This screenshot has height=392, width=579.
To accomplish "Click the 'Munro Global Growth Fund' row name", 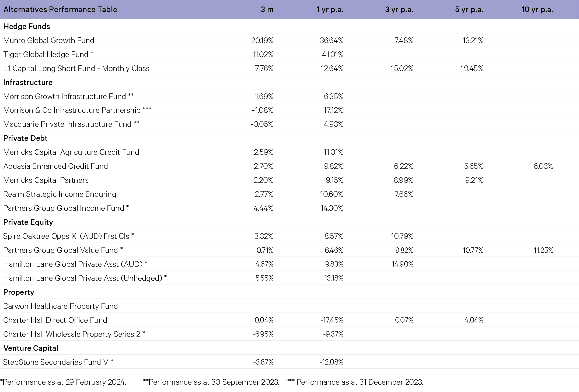I will (49, 40).
